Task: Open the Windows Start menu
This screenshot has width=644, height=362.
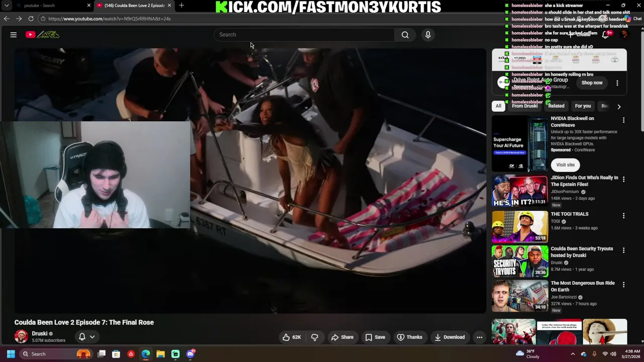Action: [11, 354]
